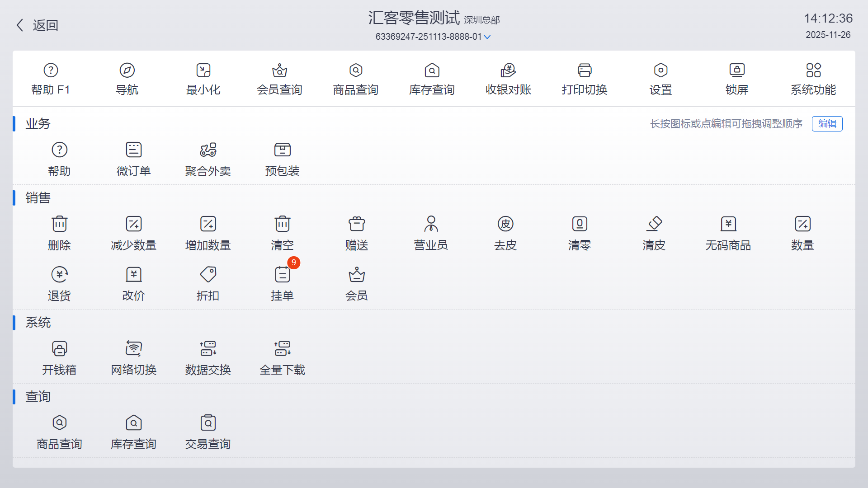
Task: Open the 开钱箱 cash drawer icon
Action: [59, 349]
